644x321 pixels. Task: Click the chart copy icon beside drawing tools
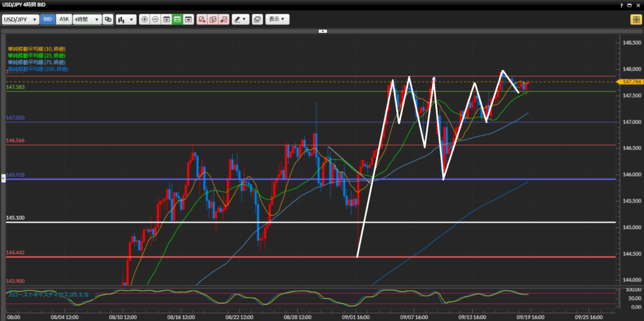pos(257,20)
